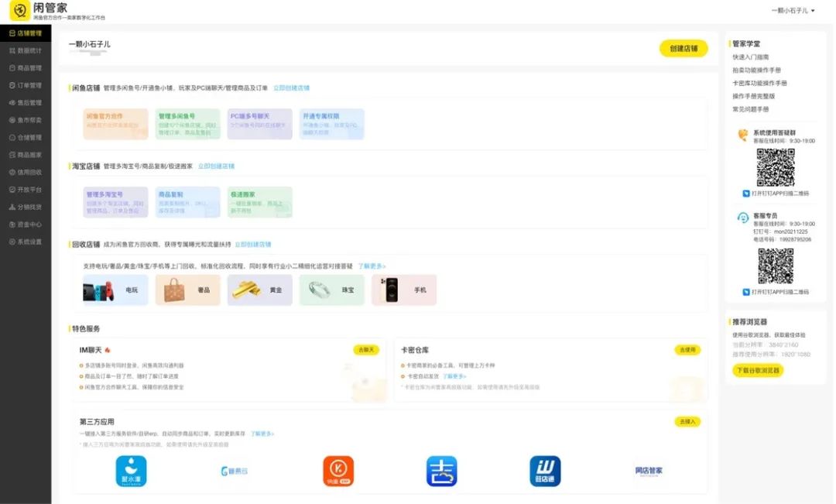Image resolution: width=836 pixels, height=504 pixels.
Task: Open the 一颗小石子儿 account dropdown
Action: [793, 11]
